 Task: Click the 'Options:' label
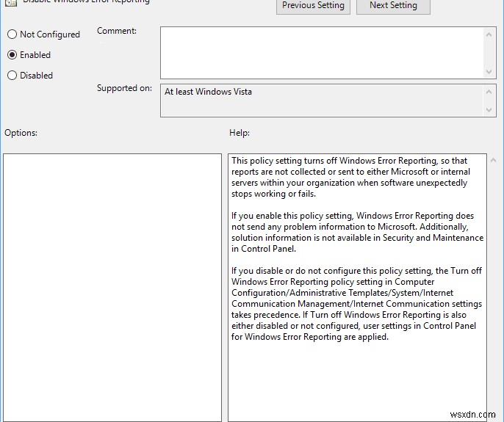(x=21, y=133)
